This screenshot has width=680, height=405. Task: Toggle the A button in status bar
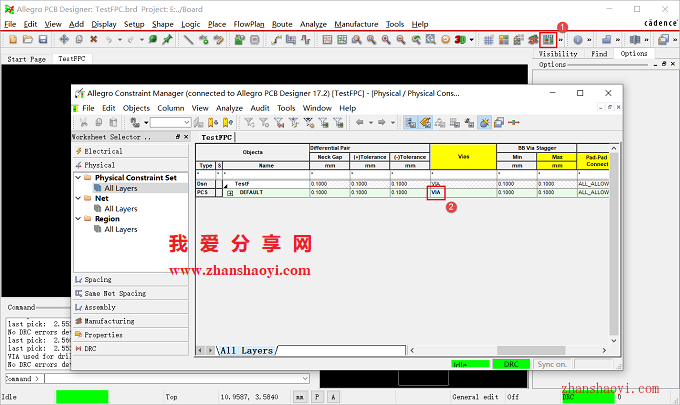click(333, 397)
